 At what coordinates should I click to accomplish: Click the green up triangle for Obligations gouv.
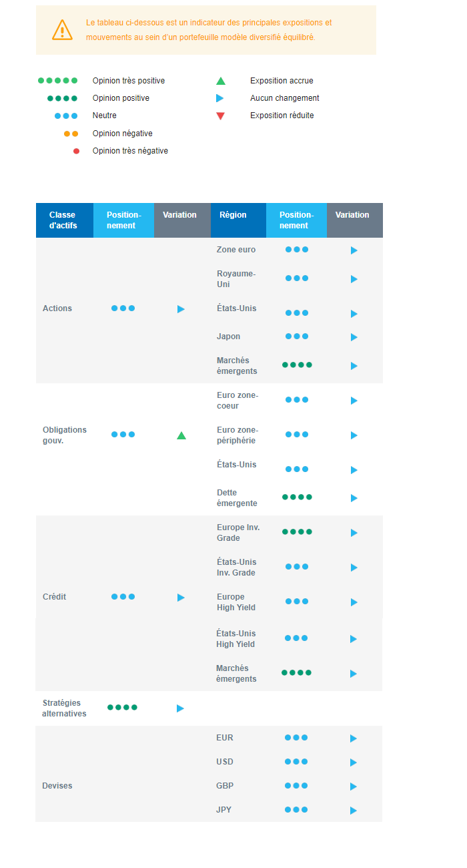(x=181, y=435)
